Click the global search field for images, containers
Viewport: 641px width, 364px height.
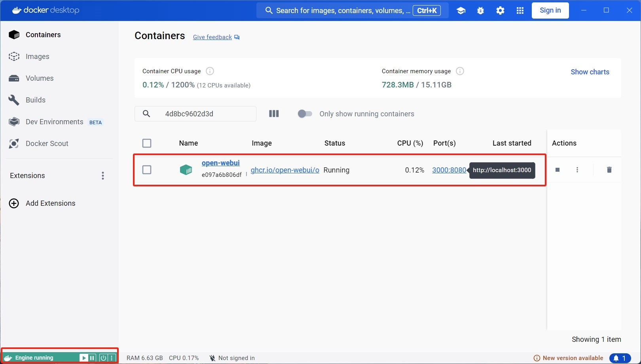coord(352,11)
